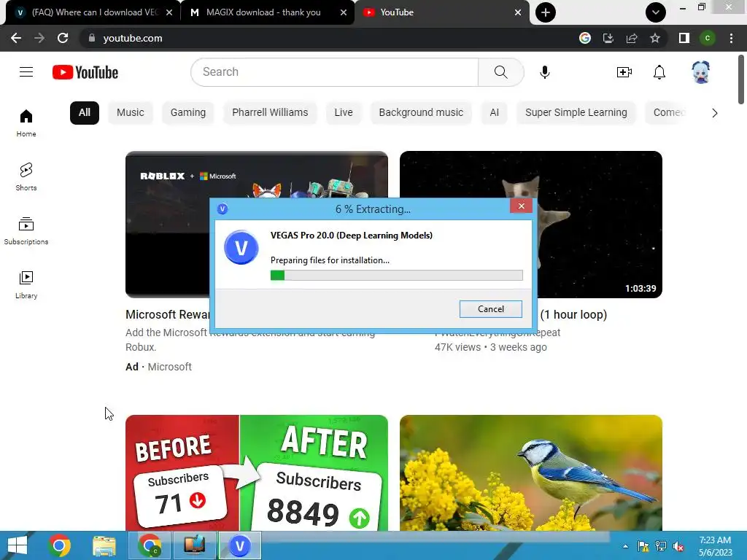The height and width of the screenshot is (560, 747).
Task: Close the Extracting dialog
Action: (521, 206)
